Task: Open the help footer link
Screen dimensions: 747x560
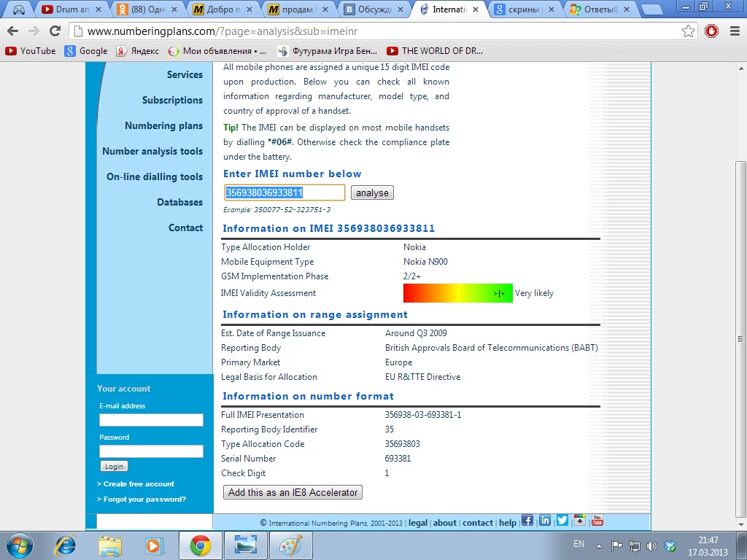Action: click(x=508, y=523)
